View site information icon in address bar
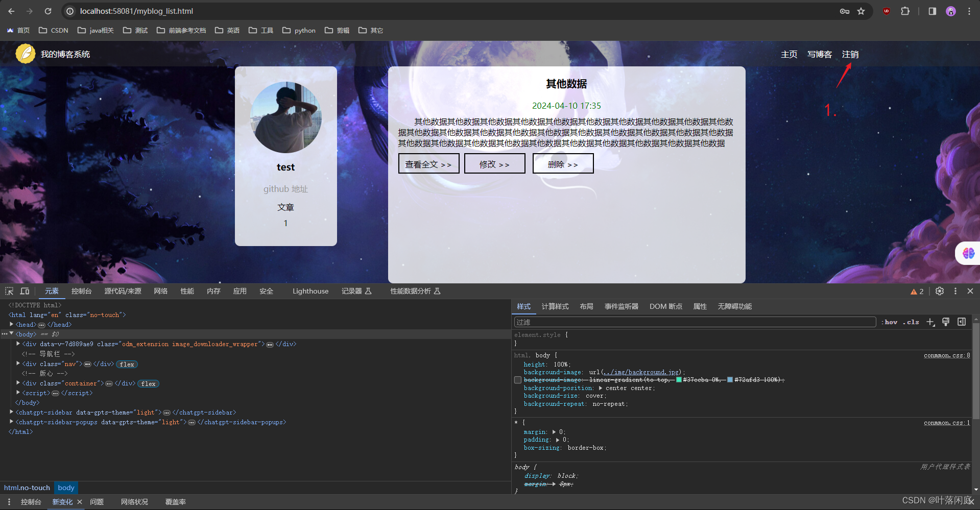 [x=70, y=11]
